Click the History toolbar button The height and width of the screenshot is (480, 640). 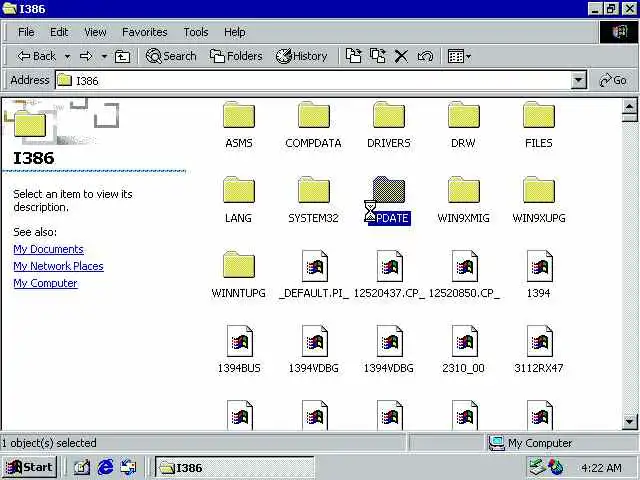[301, 56]
